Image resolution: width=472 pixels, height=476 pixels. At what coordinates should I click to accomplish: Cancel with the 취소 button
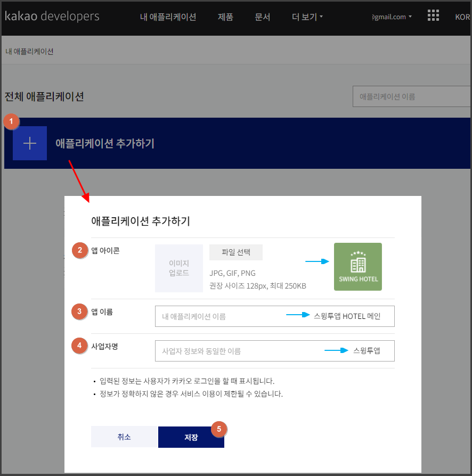coord(124,437)
